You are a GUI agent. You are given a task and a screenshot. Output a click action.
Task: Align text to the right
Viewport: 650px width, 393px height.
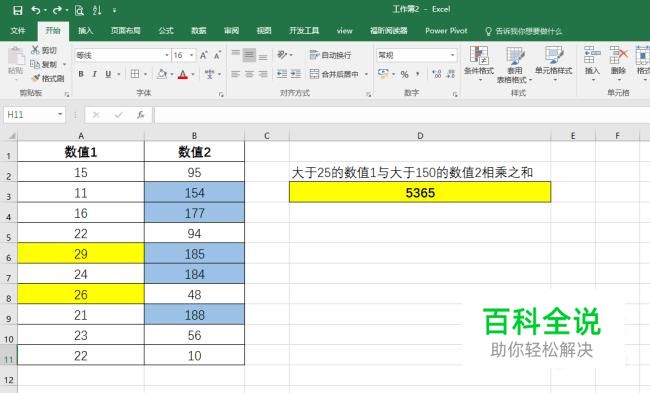pos(263,74)
